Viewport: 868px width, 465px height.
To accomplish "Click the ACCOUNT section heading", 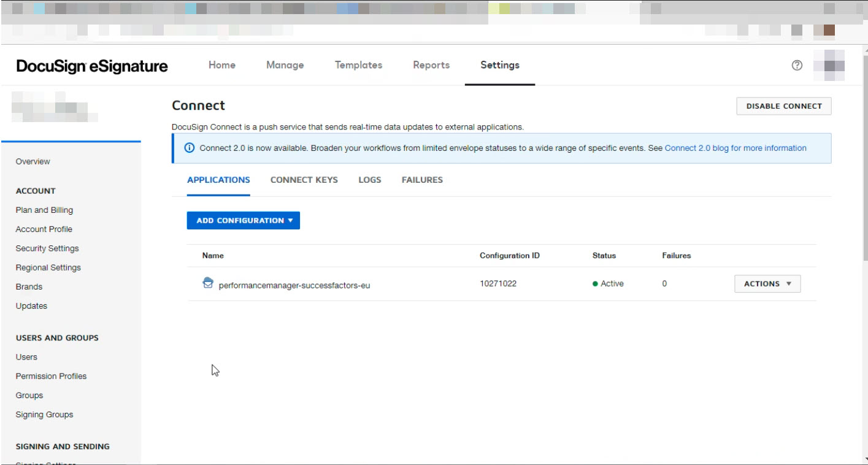I will pos(36,191).
